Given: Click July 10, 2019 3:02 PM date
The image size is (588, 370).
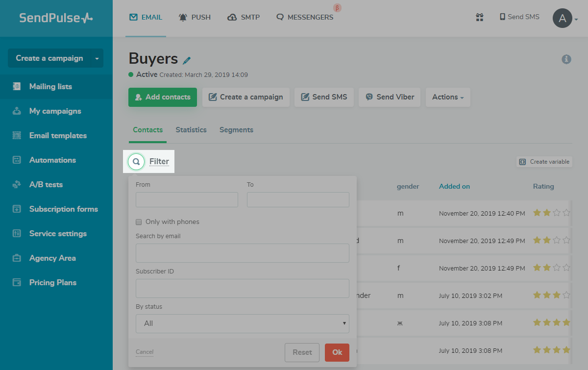Looking at the screenshot, I should (x=470, y=296).
